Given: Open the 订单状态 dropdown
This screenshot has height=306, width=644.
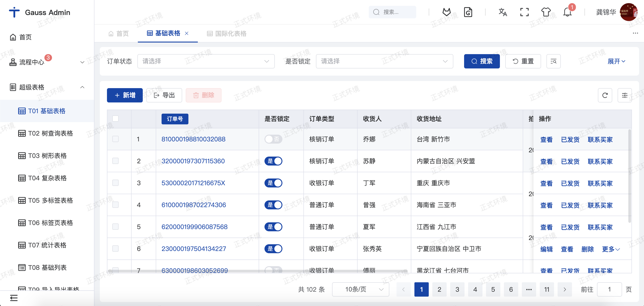Looking at the screenshot, I should point(206,61).
